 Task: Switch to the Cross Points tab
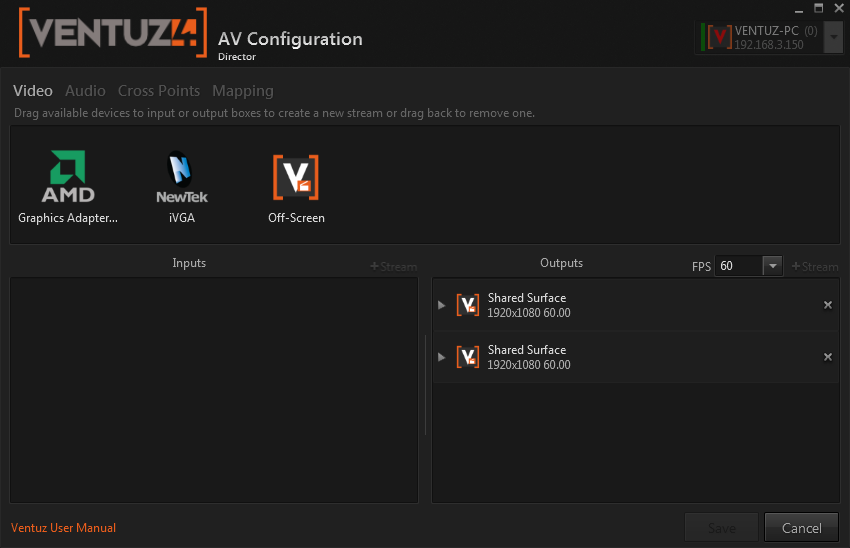[x=159, y=91]
